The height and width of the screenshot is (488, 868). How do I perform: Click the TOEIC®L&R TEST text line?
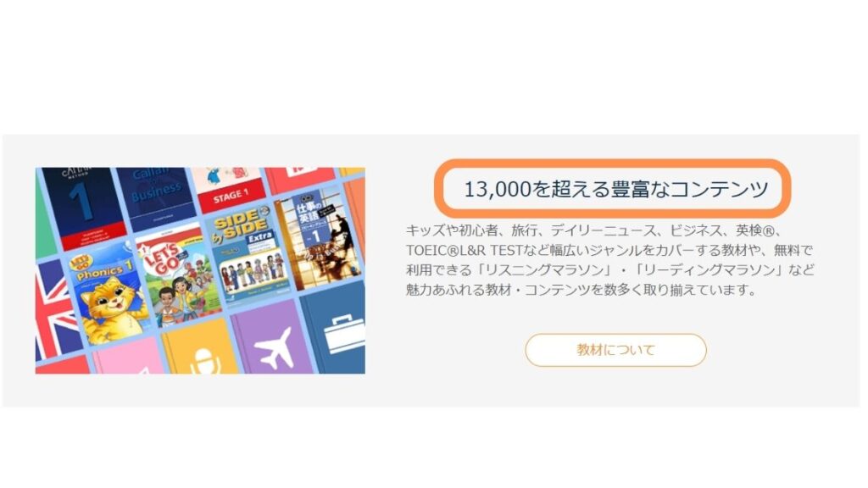(609, 250)
